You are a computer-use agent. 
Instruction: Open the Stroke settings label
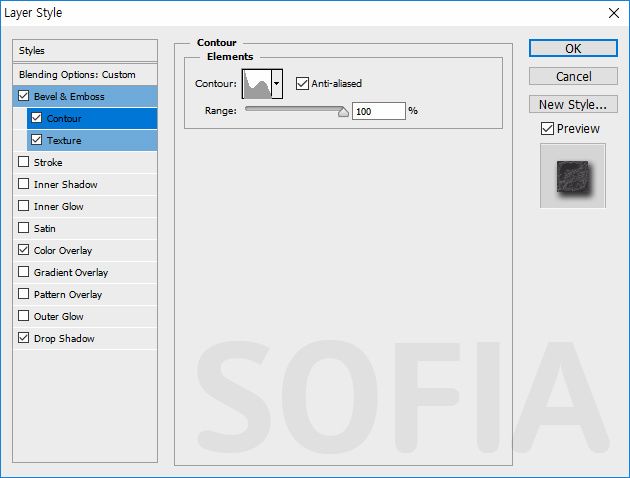(48, 163)
